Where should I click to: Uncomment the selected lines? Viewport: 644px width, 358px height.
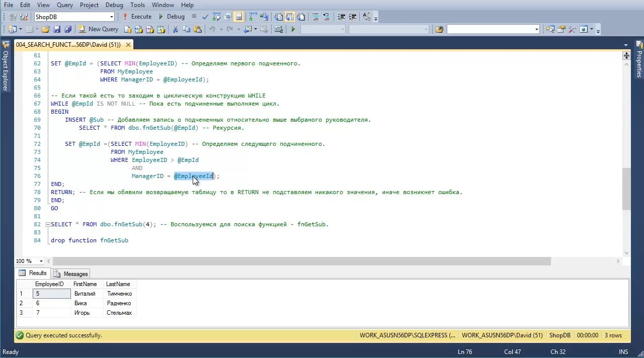tap(327, 17)
